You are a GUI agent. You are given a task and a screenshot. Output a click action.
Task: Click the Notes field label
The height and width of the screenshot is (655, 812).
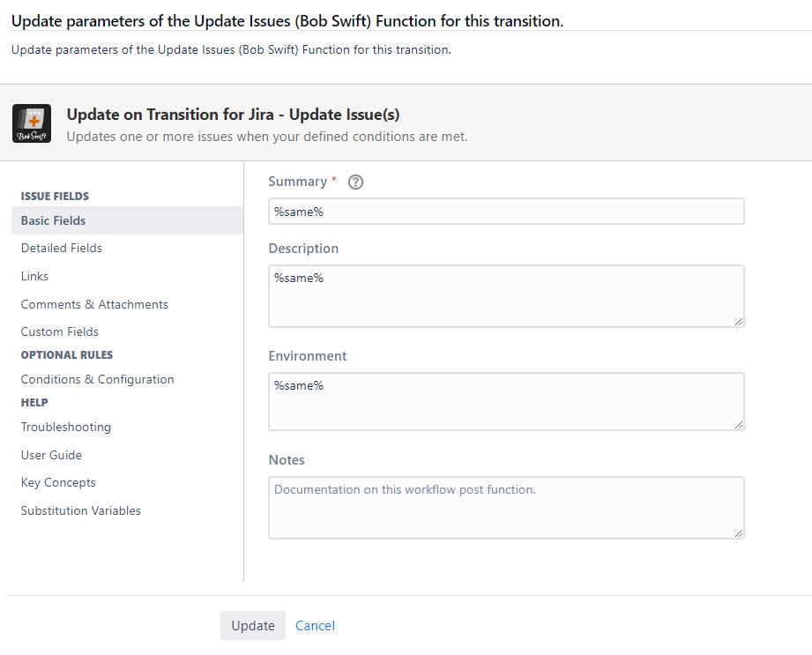[287, 460]
